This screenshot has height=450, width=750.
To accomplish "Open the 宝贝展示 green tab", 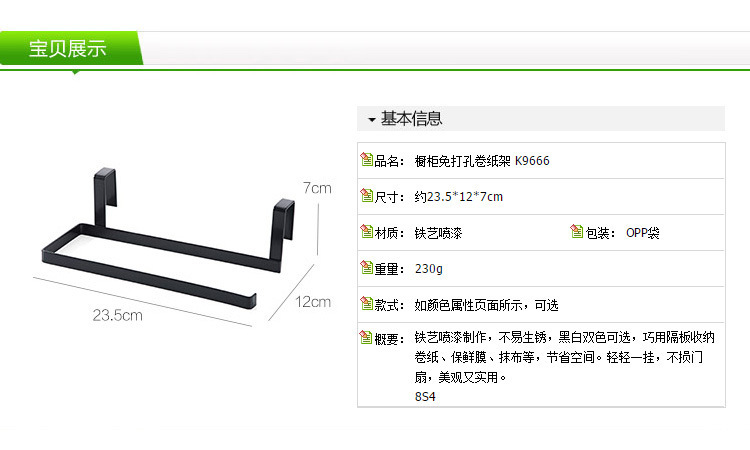I will tap(71, 48).
